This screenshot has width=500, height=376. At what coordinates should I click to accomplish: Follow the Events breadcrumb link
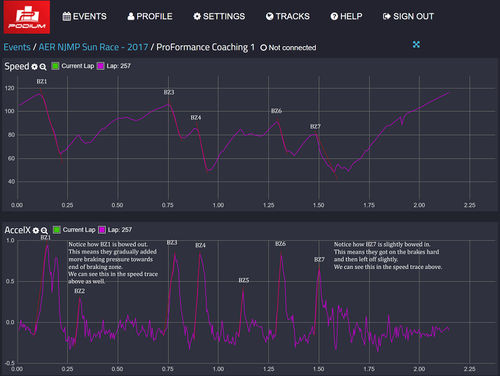(17, 47)
